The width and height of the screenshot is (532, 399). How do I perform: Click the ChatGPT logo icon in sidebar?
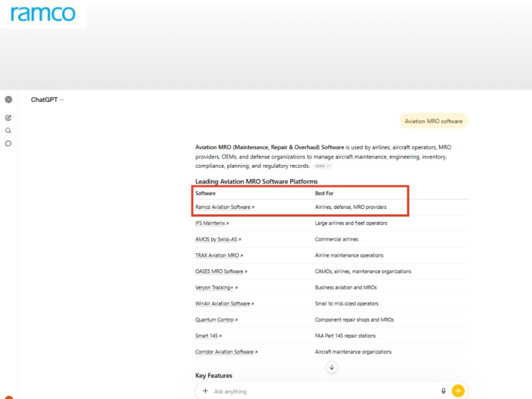click(9, 99)
